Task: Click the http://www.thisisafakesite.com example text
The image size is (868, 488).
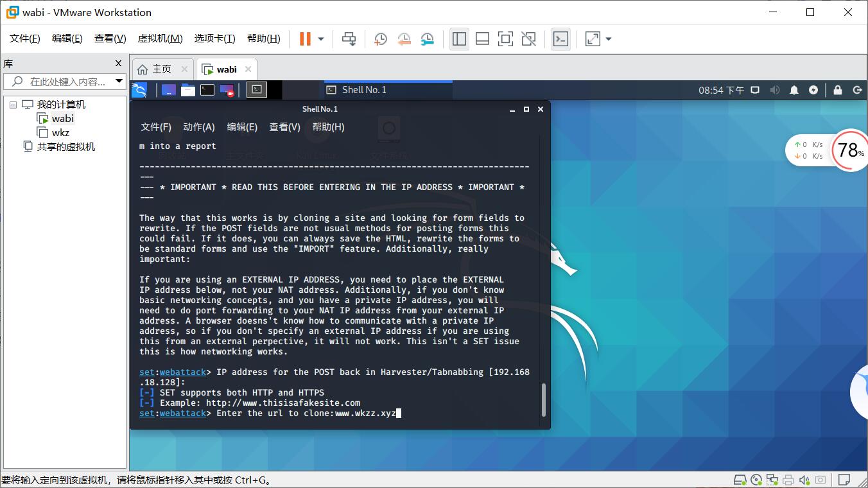Action: click(283, 403)
